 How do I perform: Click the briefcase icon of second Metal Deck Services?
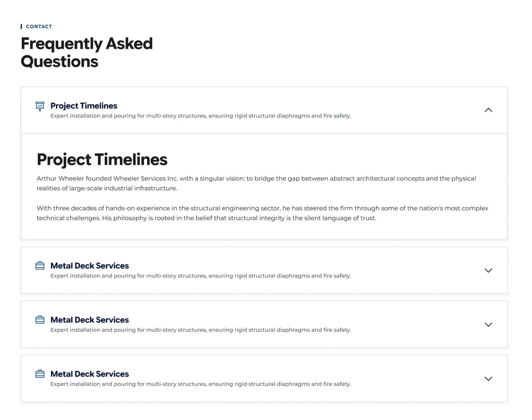click(x=40, y=319)
